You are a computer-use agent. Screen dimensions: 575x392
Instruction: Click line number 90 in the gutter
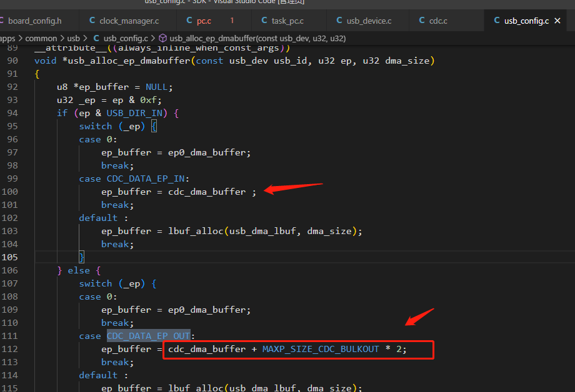point(12,61)
